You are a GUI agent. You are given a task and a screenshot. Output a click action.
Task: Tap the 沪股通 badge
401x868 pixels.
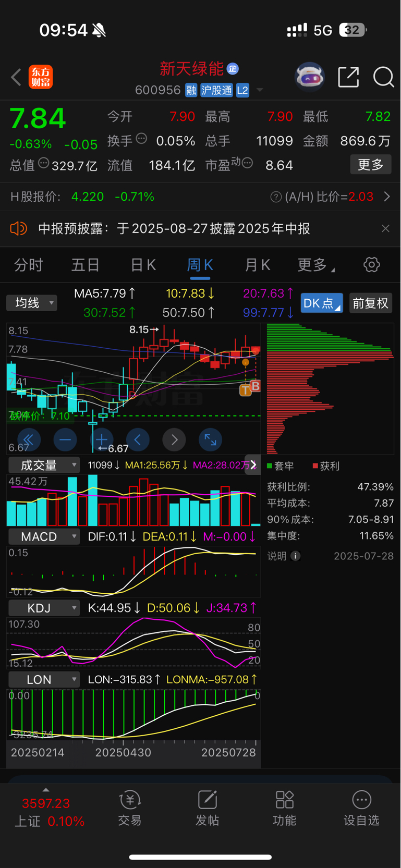coord(216,90)
